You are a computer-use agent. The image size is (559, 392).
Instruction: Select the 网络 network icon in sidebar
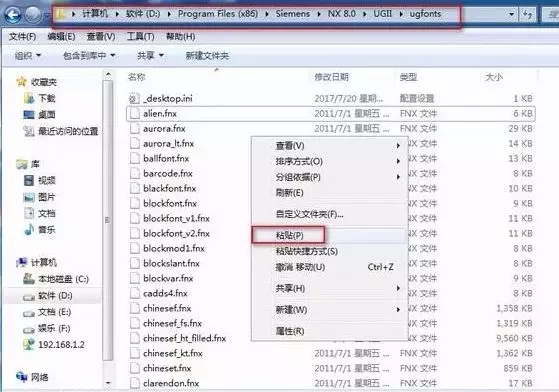tap(22, 377)
